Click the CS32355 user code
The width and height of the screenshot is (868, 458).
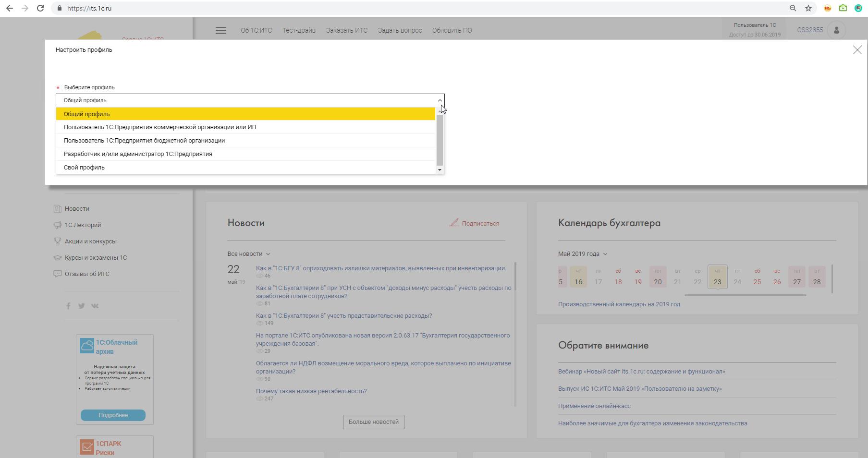(x=810, y=30)
